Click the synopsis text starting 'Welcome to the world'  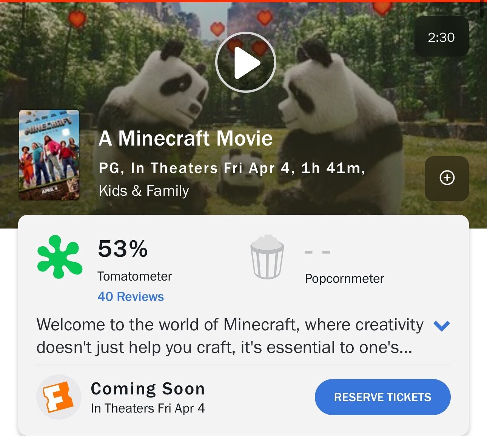pos(230,336)
